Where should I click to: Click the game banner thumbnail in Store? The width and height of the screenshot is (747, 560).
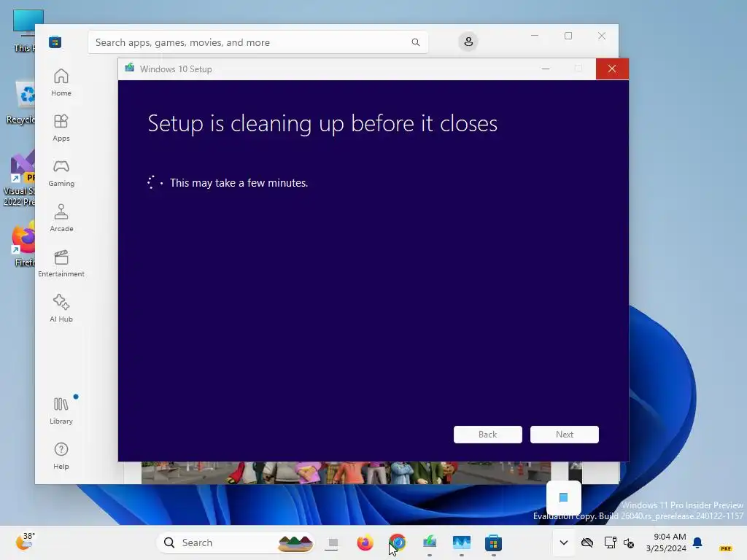[x=346, y=472]
